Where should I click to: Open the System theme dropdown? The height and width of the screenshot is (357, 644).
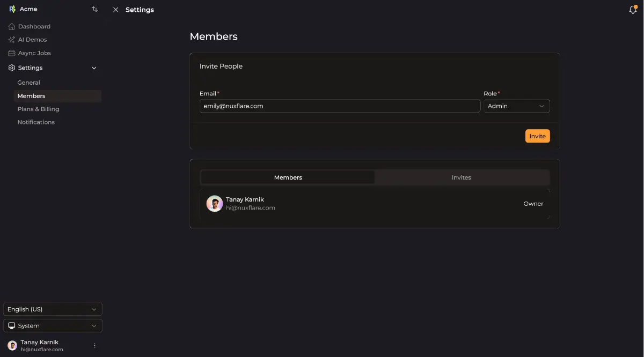point(53,326)
